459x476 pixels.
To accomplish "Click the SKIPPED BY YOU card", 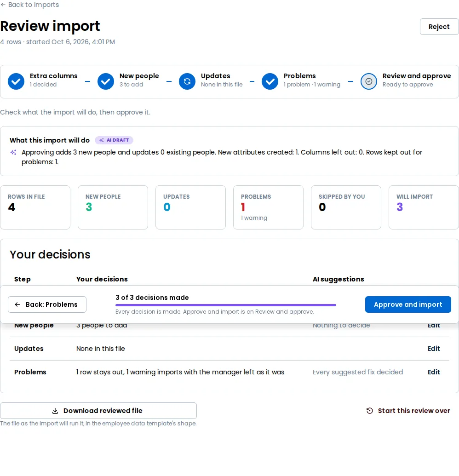I will click(346, 207).
